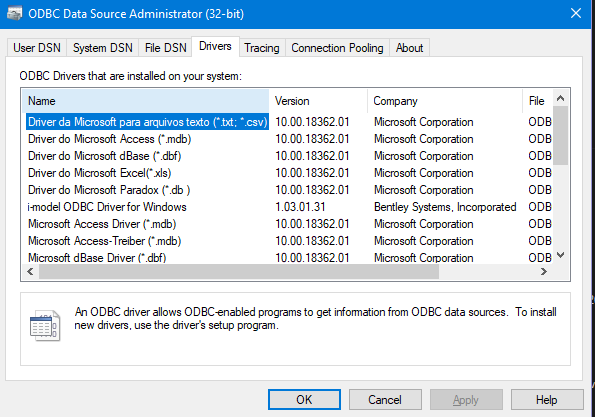Click the horizontal scrollbar thumb

[239, 272]
